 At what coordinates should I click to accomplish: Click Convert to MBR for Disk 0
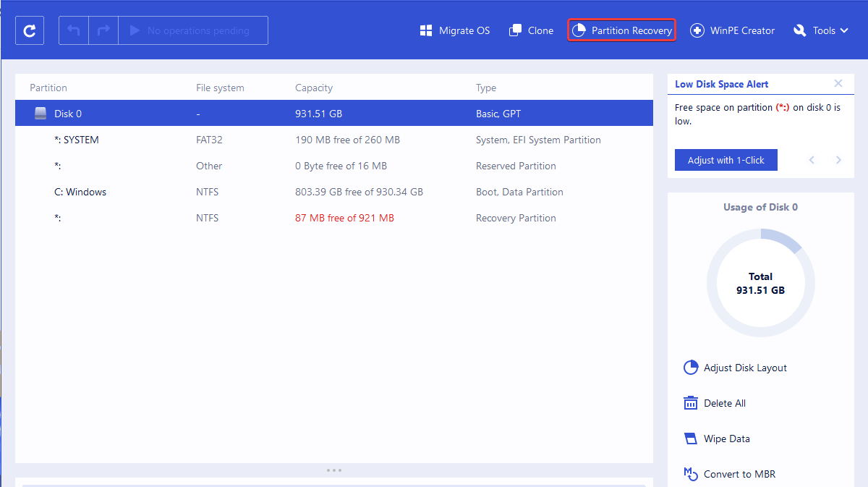click(x=691, y=474)
